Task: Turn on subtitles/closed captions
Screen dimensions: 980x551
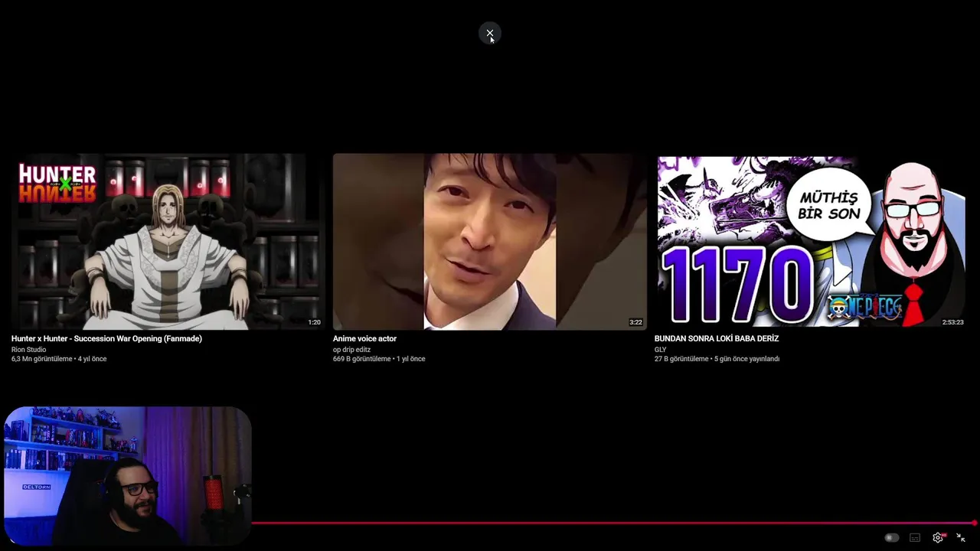Action: pyautogui.click(x=915, y=538)
